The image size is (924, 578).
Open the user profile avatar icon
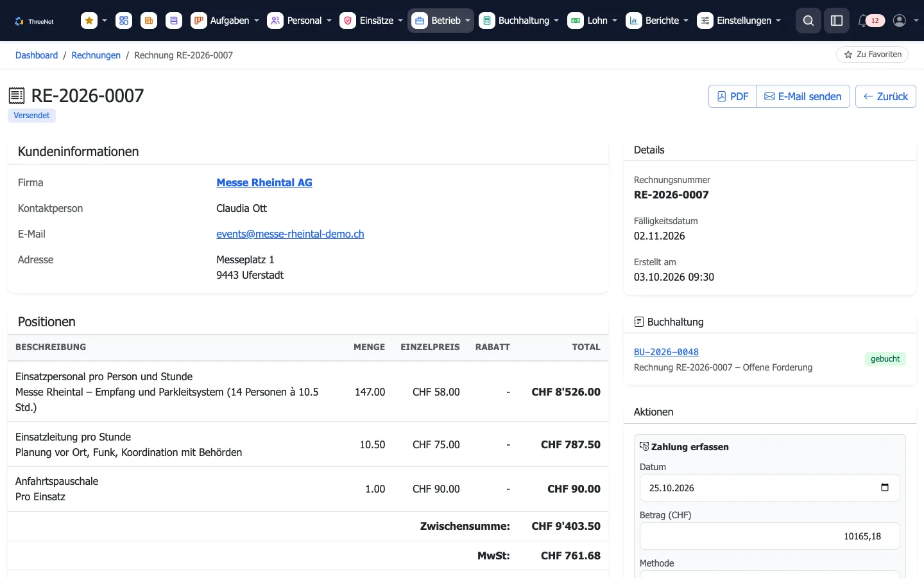[x=900, y=21]
